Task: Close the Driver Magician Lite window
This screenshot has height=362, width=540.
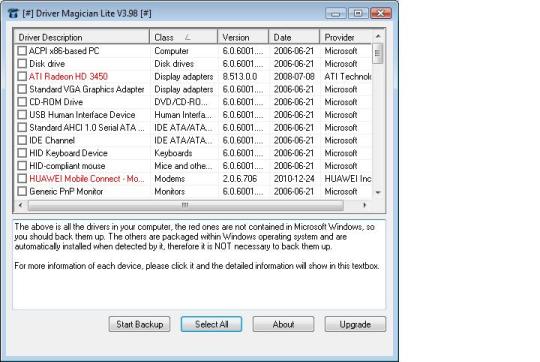Action: 381,13
